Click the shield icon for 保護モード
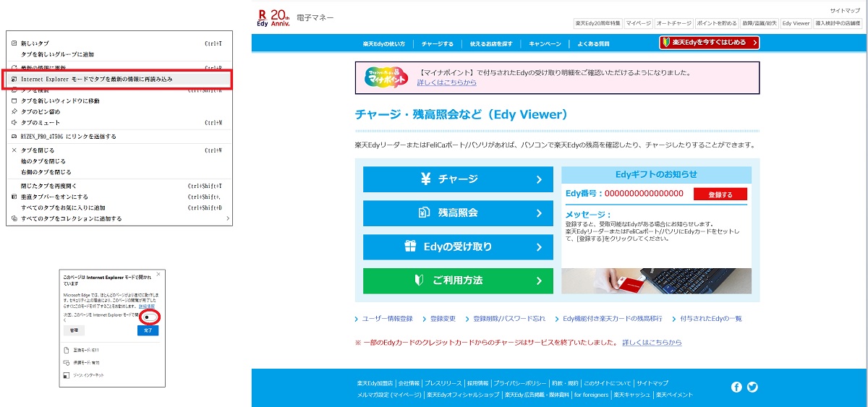 click(67, 362)
